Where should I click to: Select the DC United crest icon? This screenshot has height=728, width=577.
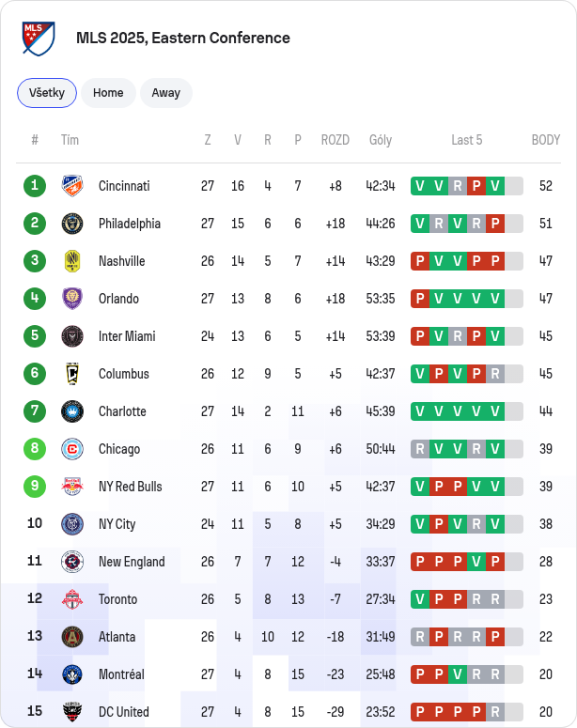(x=72, y=711)
